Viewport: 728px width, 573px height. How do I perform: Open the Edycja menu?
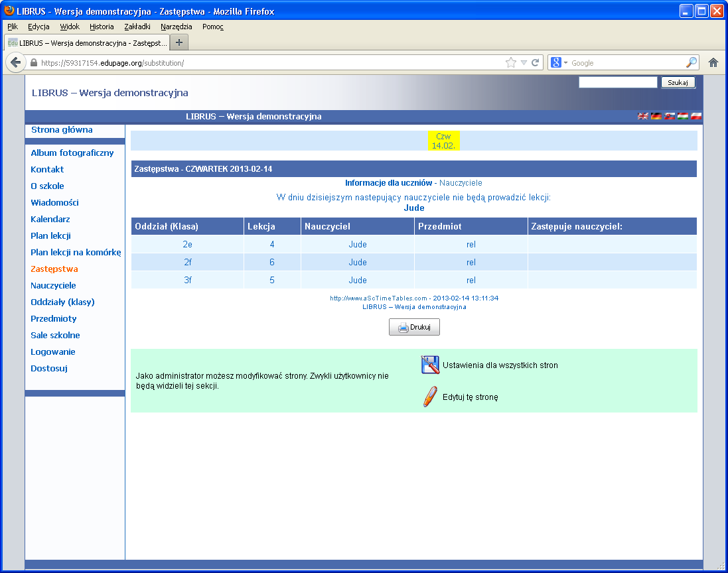click(x=38, y=27)
